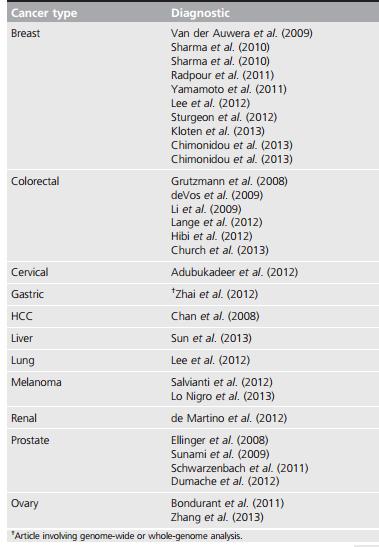Open the Kloten et al. (2013) reference
This screenshot has height=547, width=379.
pos(218,131)
